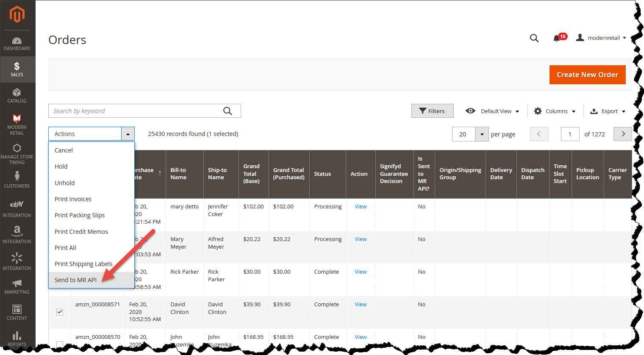This screenshot has height=355, width=644.
Task: Sort by Is Sent to MR API header
Action: (x=424, y=174)
